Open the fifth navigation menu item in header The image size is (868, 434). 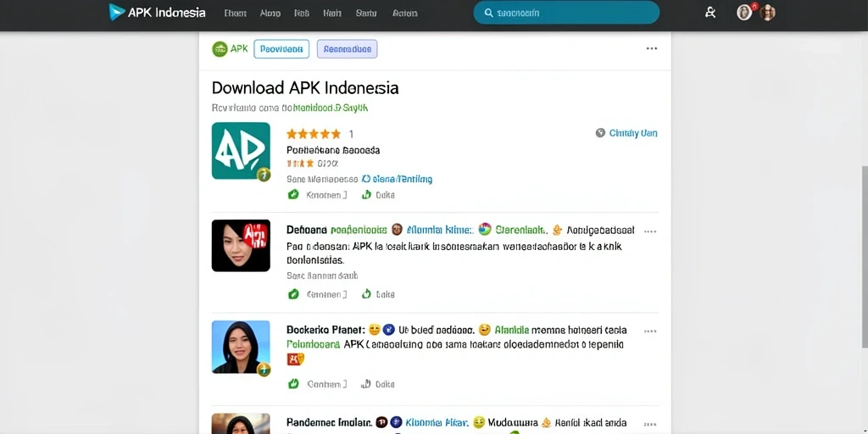pyautogui.click(x=366, y=14)
